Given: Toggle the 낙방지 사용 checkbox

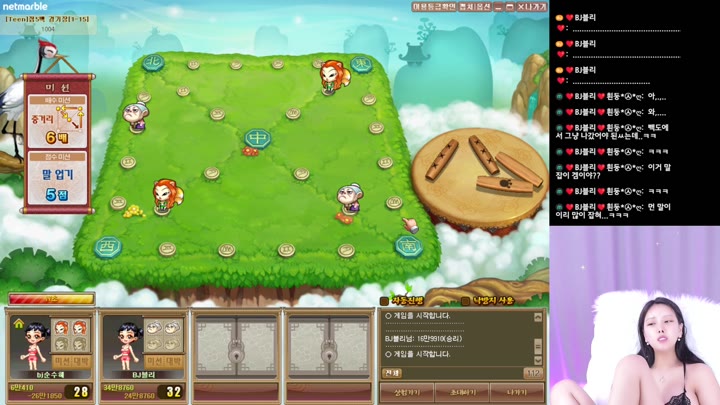Looking at the screenshot, I should (x=465, y=301).
